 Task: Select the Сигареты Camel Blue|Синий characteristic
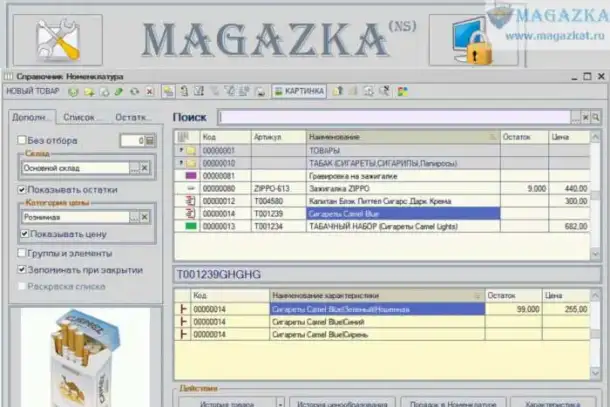tap(382, 322)
